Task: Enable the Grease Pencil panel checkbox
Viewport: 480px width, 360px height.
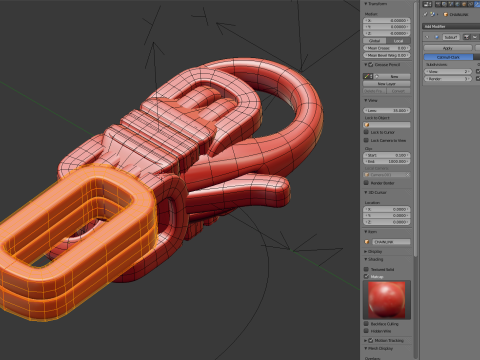Action: click(x=370, y=65)
